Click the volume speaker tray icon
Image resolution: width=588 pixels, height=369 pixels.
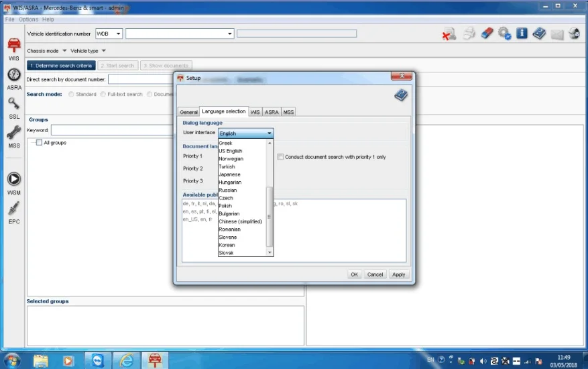coord(483,361)
